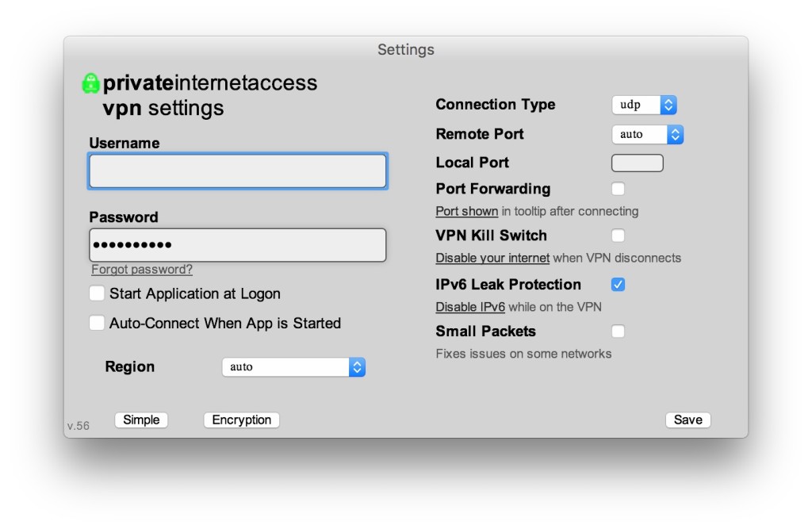812x529 pixels.
Task: Check Auto-Connect When App is Started
Action: (x=97, y=323)
